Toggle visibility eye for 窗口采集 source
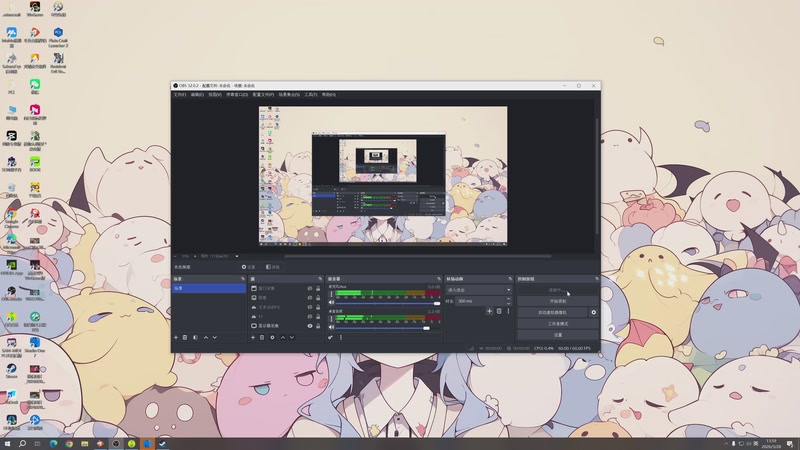800x450 pixels. coord(310,288)
